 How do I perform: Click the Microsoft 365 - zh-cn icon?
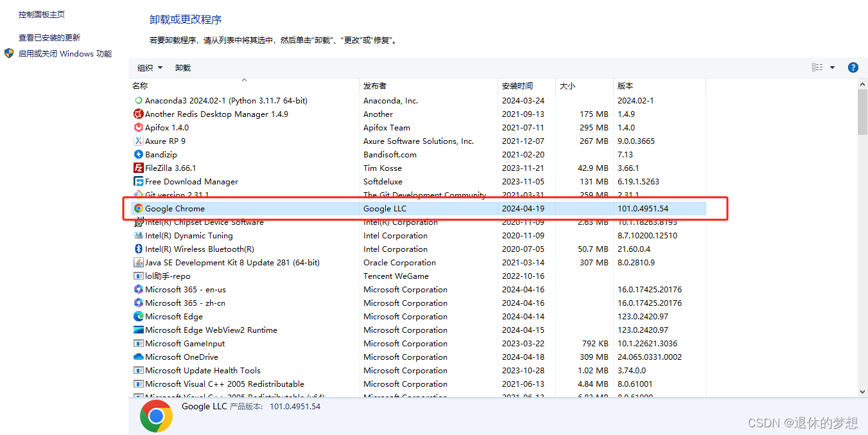point(138,303)
